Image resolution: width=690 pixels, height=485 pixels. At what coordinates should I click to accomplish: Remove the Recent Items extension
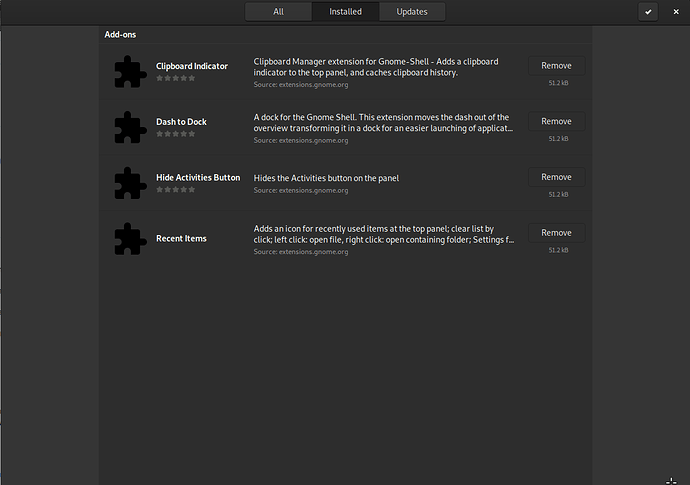(556, 233)
